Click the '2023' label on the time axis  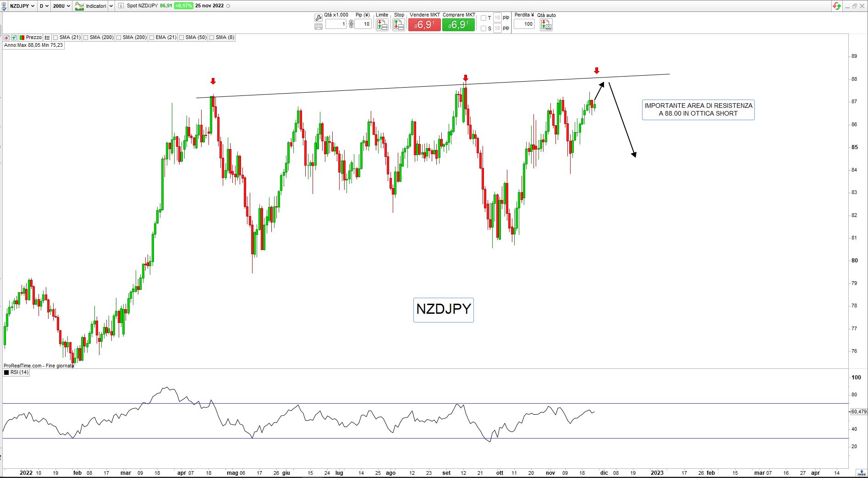657,473
